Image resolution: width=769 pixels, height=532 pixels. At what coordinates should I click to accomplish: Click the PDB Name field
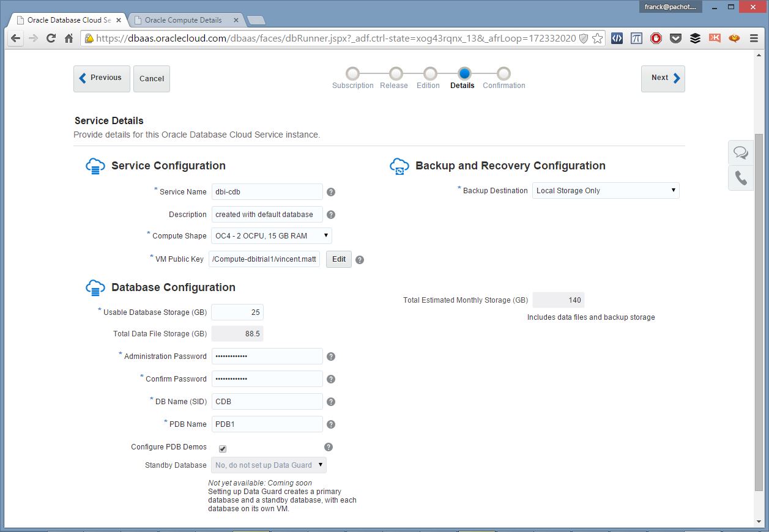point(267,424)
